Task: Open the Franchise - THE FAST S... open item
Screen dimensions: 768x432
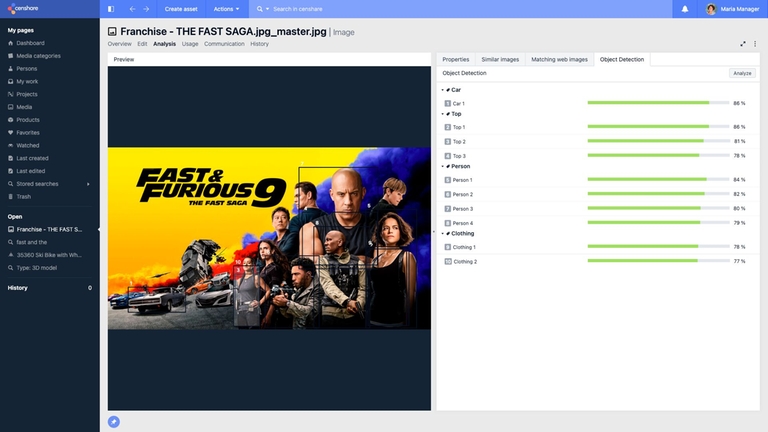Action: [49, 229]
